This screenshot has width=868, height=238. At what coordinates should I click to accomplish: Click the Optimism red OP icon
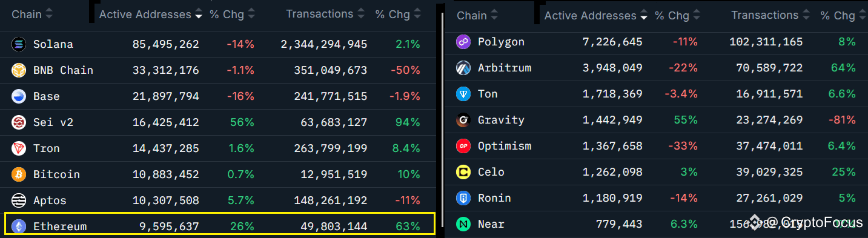coord(463,146)
